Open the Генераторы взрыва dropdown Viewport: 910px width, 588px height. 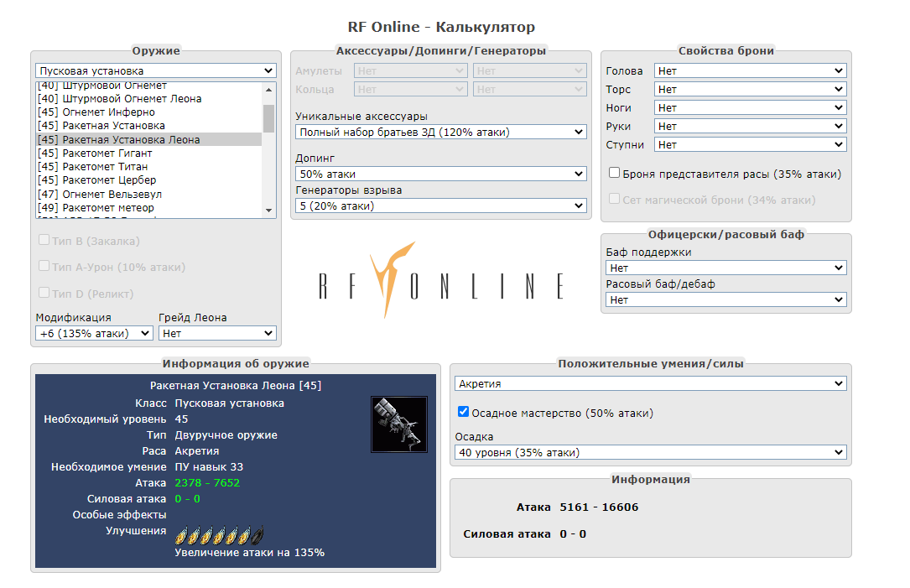(x=441, y=206)
